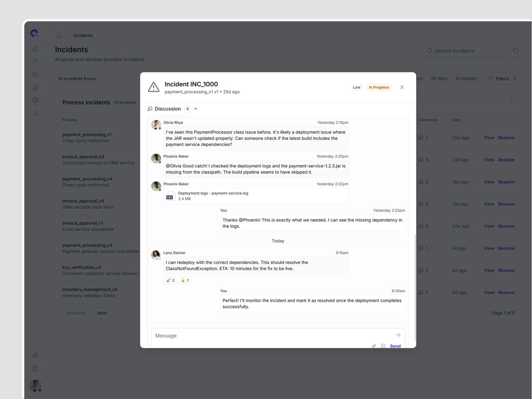Select the 30 days time range tab
The height and width of the screenshot is (399, 532).
(439, 79)
